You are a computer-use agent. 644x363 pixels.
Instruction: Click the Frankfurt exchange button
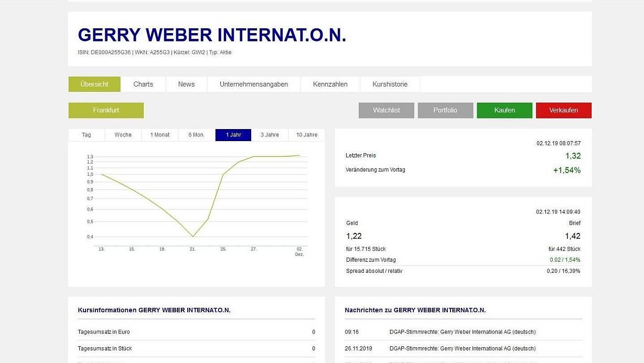coord(106,110)
